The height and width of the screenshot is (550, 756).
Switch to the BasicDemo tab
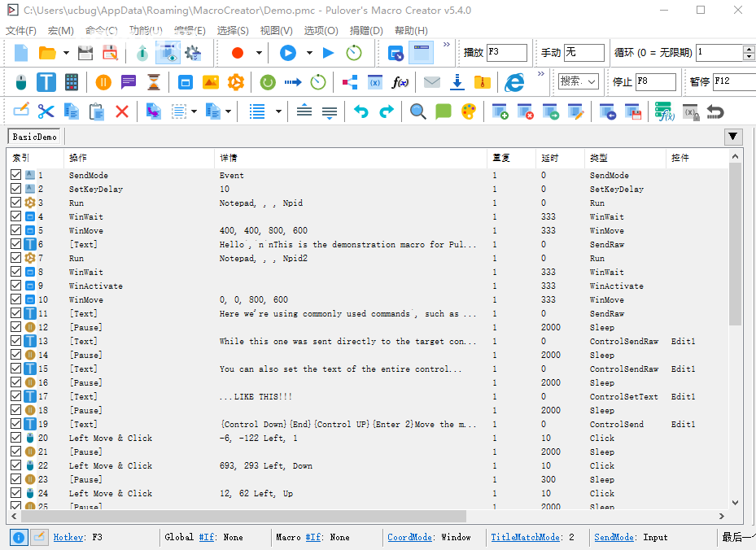click(35, 137)
